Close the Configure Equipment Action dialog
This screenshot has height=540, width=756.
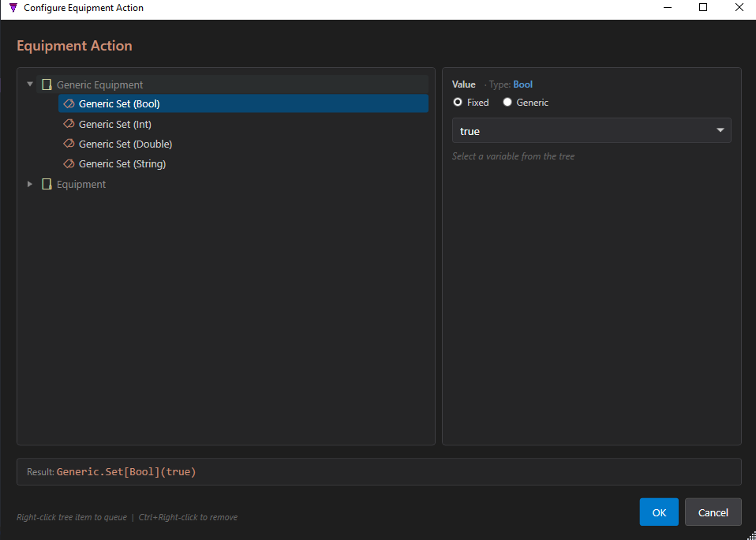click(739, 7)
